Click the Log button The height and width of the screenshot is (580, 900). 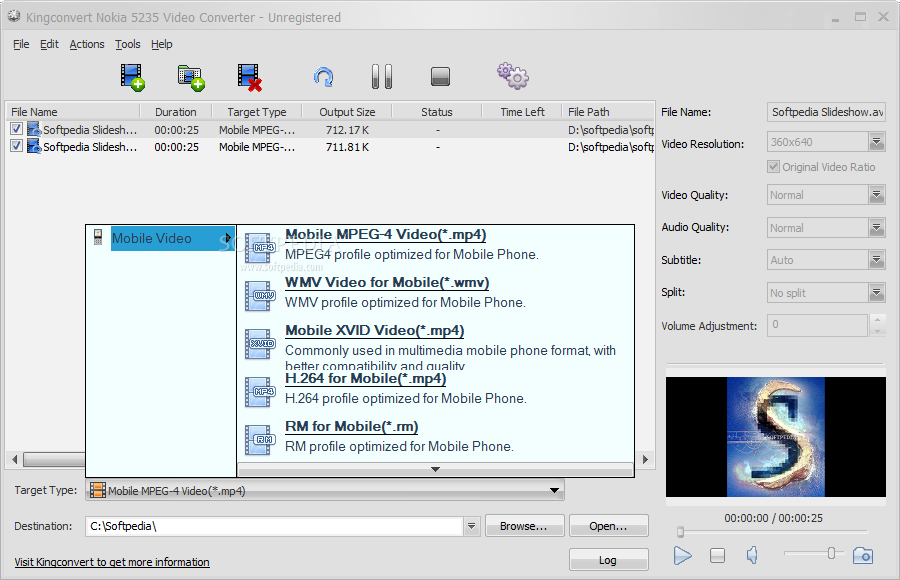click(609, 560)
